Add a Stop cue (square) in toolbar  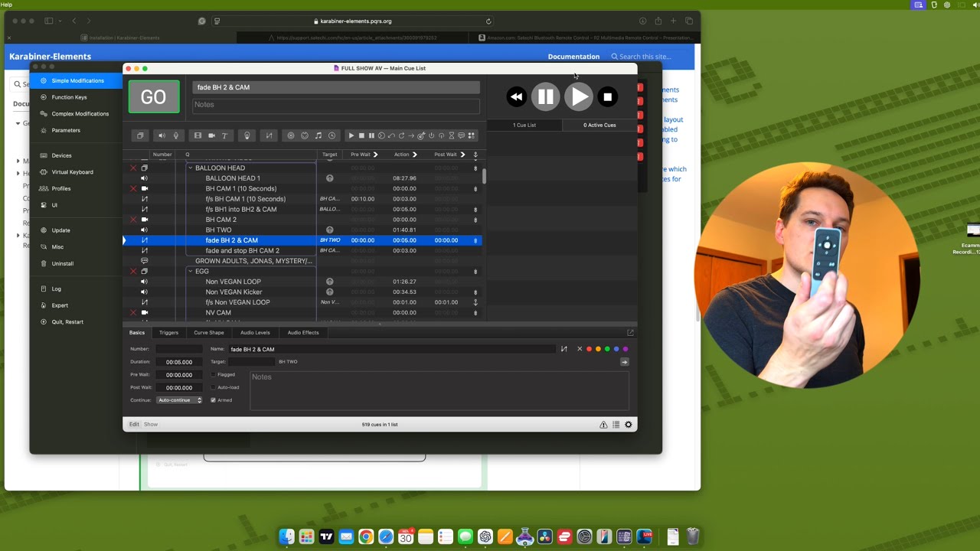click(x=361, y=135)
